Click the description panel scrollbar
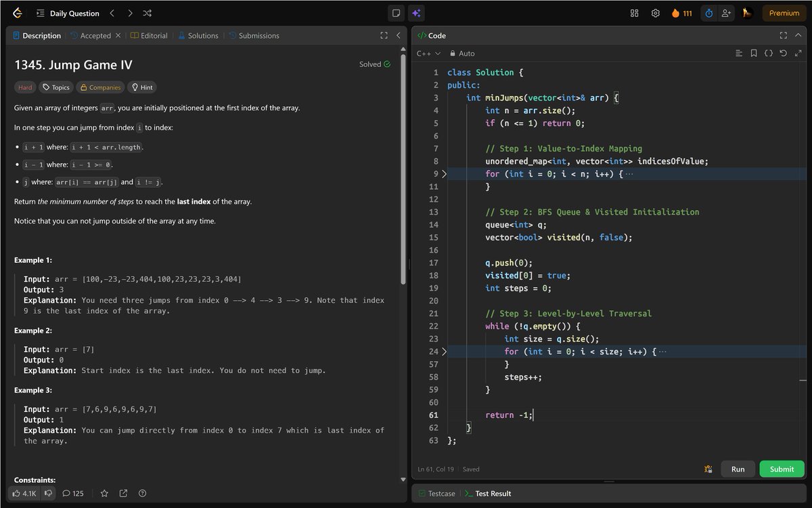 point(403,169)
